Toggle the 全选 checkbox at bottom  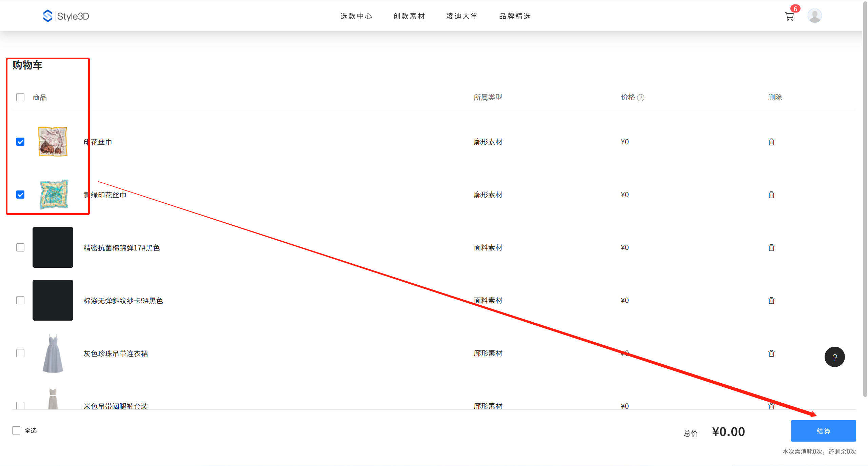16,430
